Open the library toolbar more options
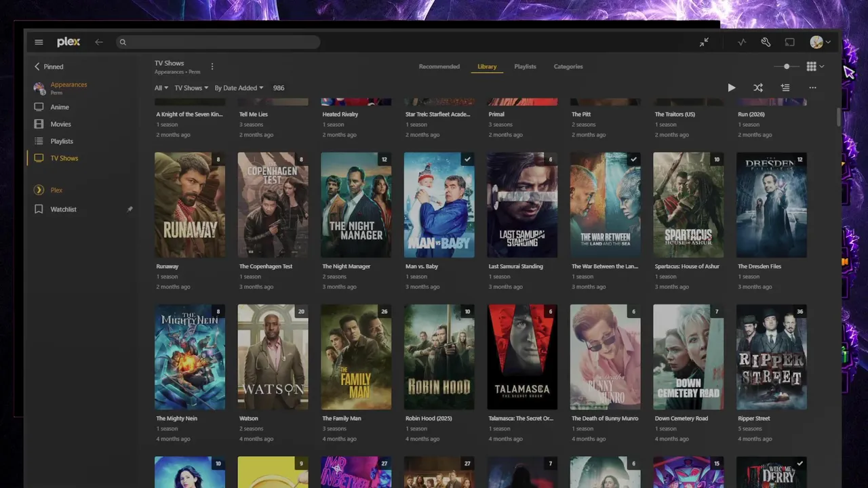The width and height of the screenshot is (868, 488). coord(812,87)
